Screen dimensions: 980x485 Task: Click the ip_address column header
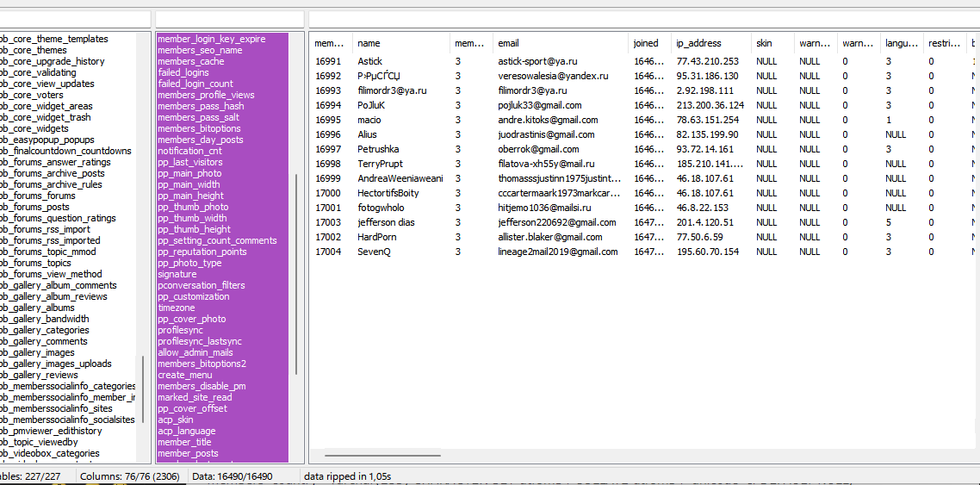coord(698,43)
